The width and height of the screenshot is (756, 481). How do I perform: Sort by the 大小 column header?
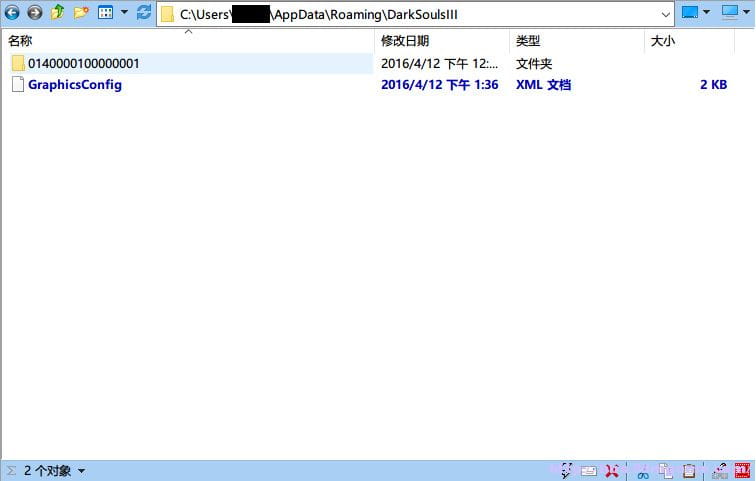663,41
